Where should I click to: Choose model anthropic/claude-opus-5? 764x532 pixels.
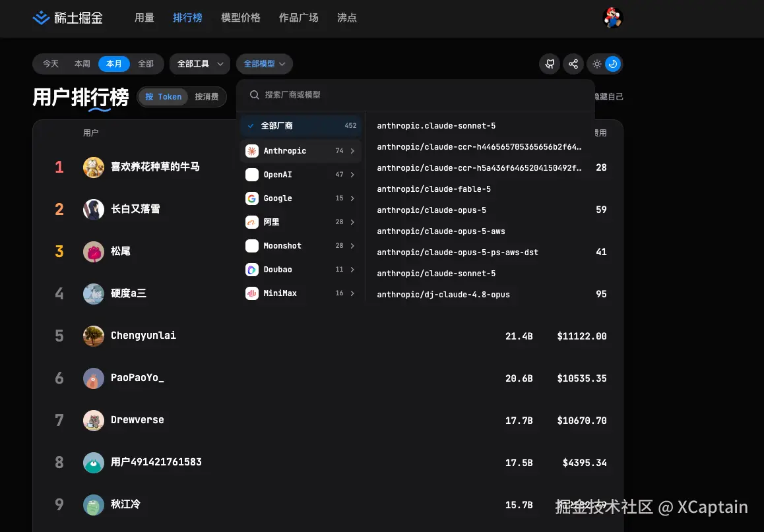click(x=431, y=210)
